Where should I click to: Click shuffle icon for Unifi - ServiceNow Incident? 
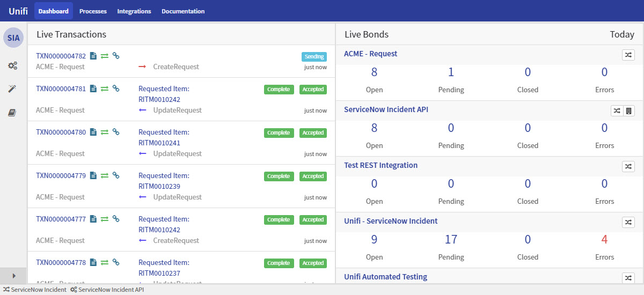[628, 222]
